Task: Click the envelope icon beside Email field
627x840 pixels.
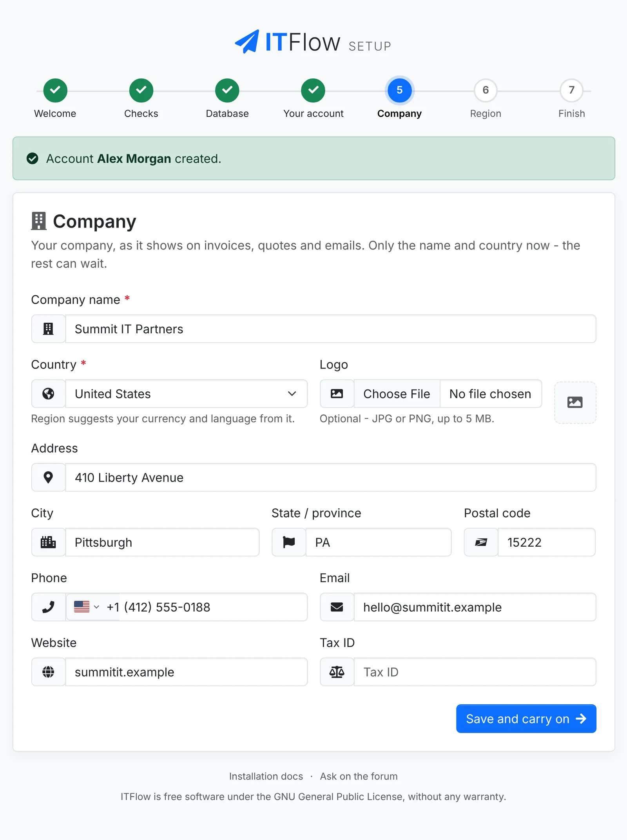Action: 337,607
